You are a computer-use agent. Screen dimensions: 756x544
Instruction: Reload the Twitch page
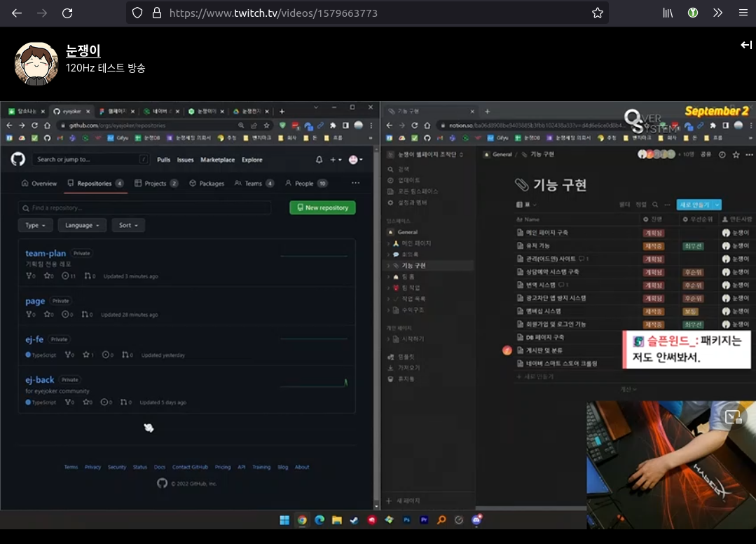[67, 13]
